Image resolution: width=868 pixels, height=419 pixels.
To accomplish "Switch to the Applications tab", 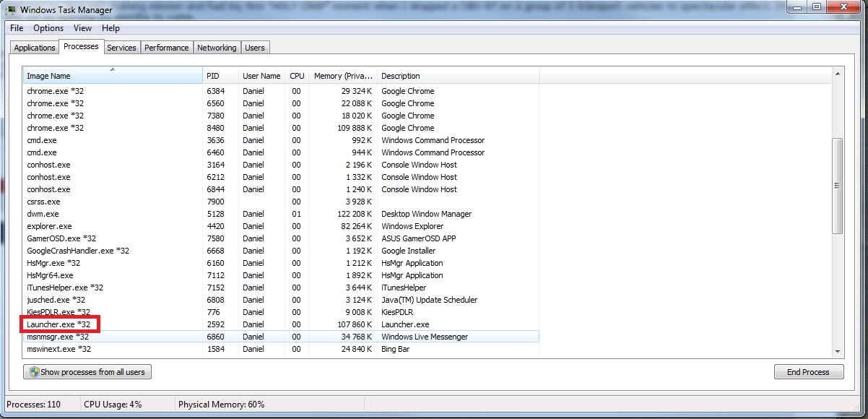I will (35, 48).
